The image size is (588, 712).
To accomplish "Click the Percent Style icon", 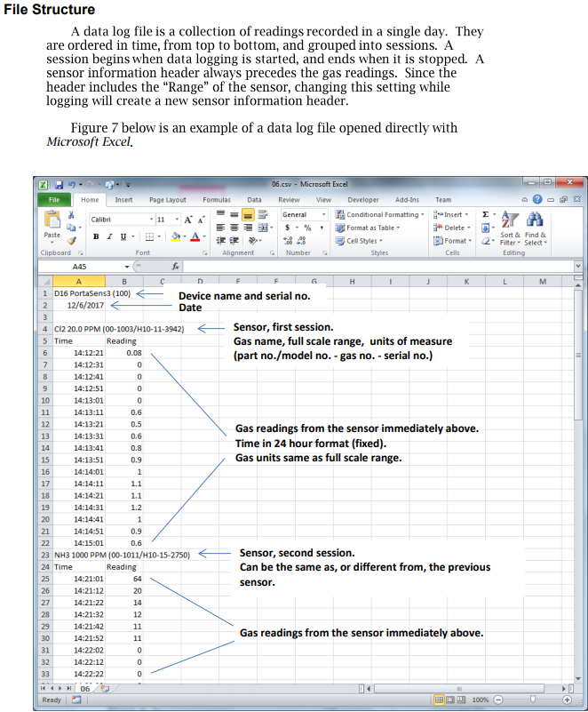I will (x=307, y=228).
